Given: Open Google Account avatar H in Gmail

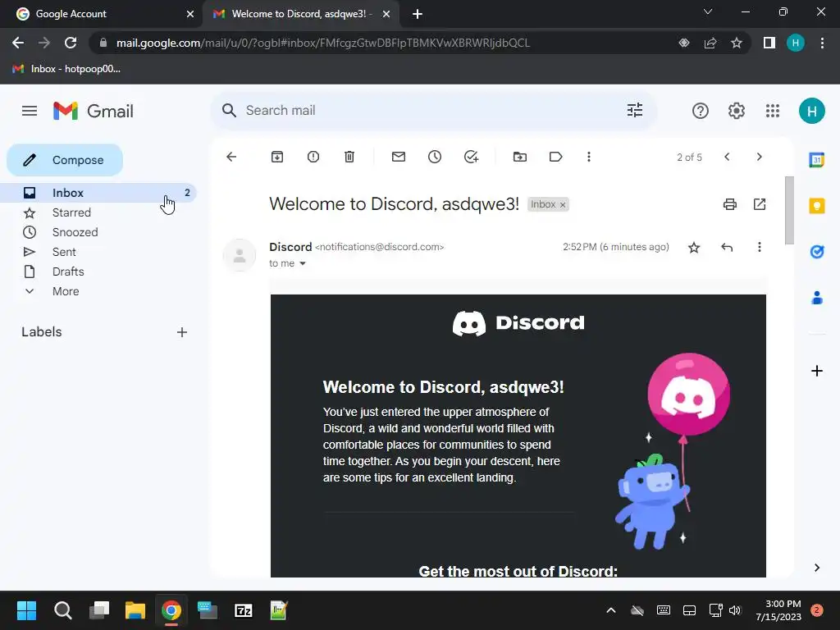Looking at the screenshot, I should pyautogui.click(x=811, y=111).
